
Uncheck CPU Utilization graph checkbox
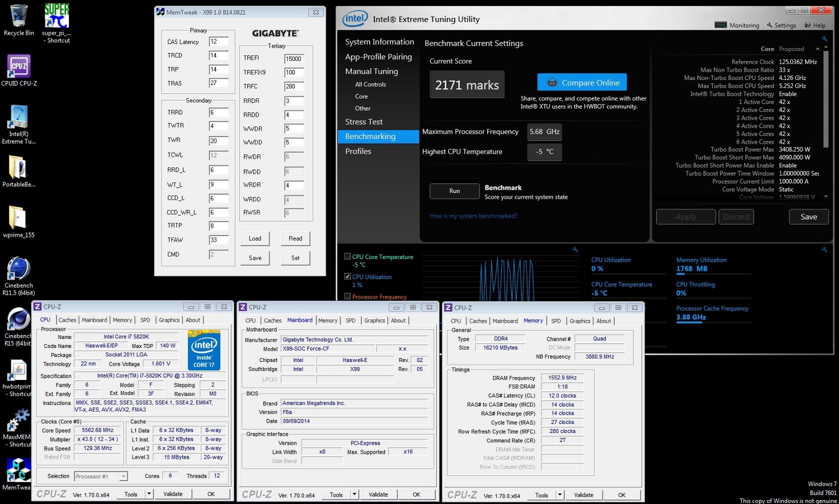347,276
